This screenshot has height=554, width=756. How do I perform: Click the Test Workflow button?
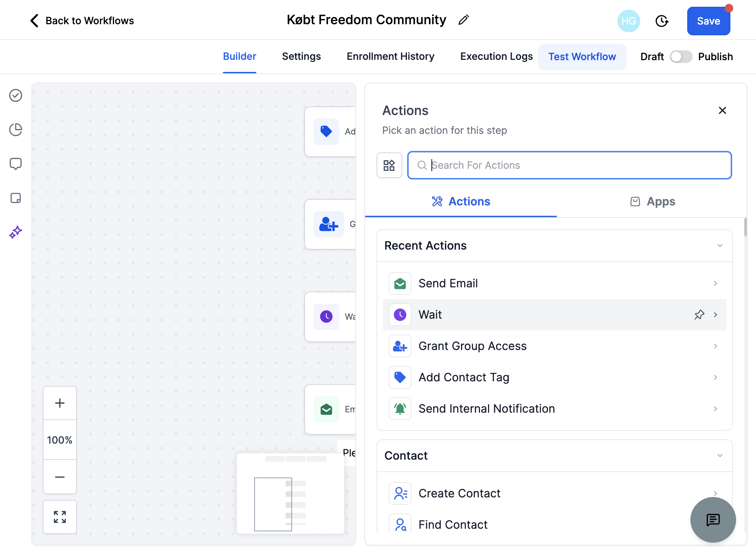[582, 57]
